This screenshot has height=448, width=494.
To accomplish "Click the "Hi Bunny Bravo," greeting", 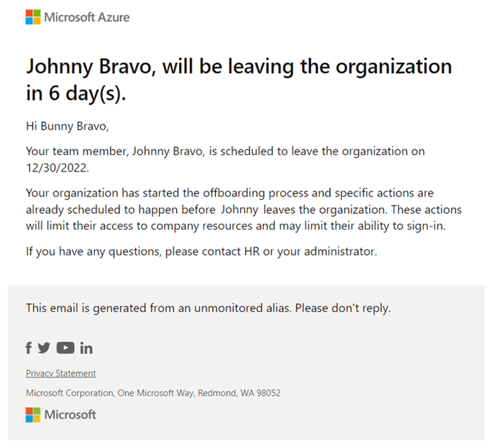I will pos(67,127).
